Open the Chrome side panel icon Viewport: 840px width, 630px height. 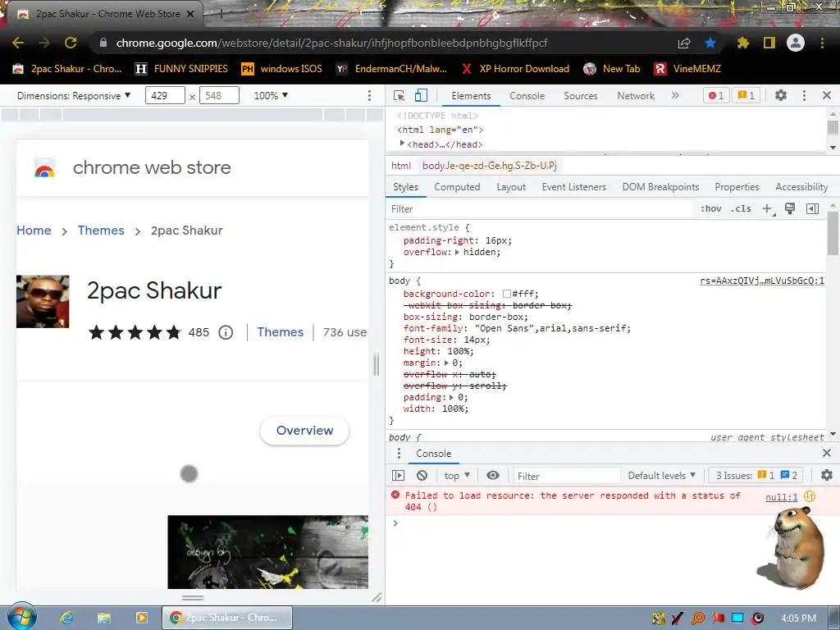coord(769,43)
